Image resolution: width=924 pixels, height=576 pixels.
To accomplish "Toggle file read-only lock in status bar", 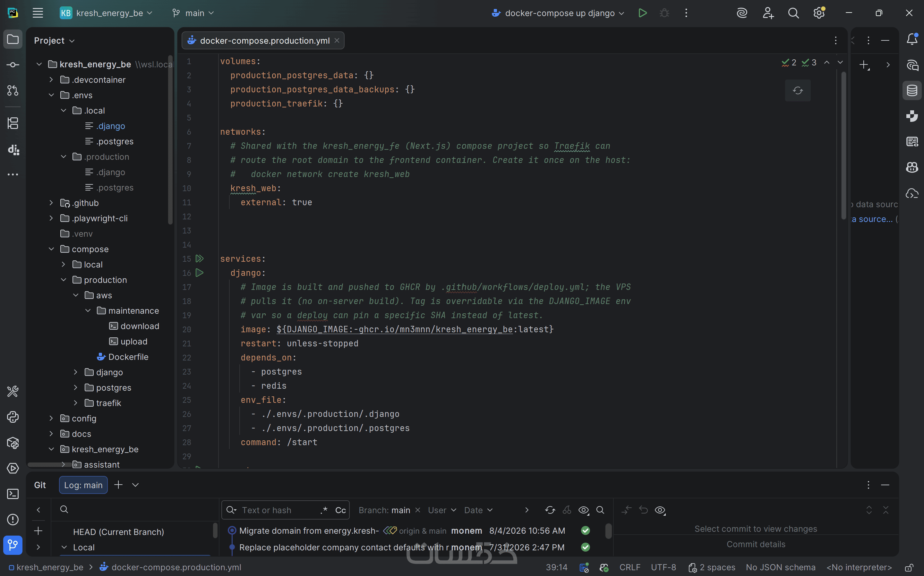I will [x=909, y=568].
